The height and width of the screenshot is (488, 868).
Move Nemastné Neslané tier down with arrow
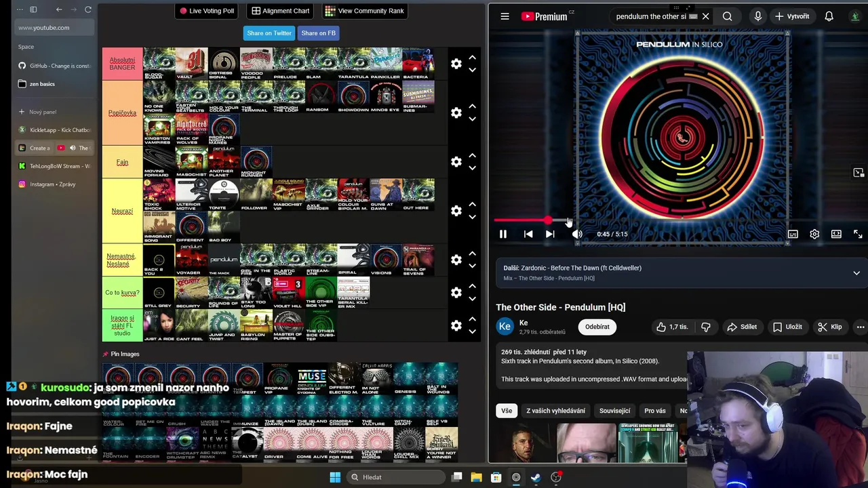pos(473,266)
